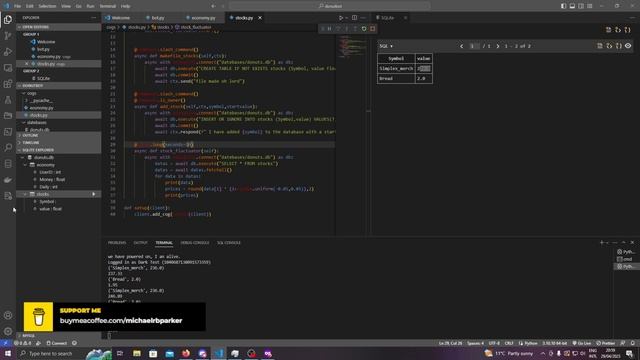Image resolution: width=640 pixels, height=360 pixels.
Task: Go to previous SQLite results page
Action: pos(462,46)
